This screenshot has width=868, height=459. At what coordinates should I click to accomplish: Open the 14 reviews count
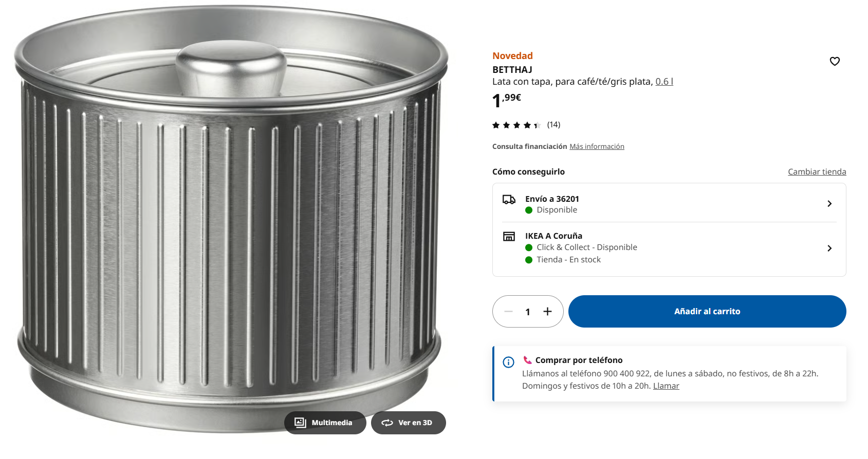tap(553, 125)
